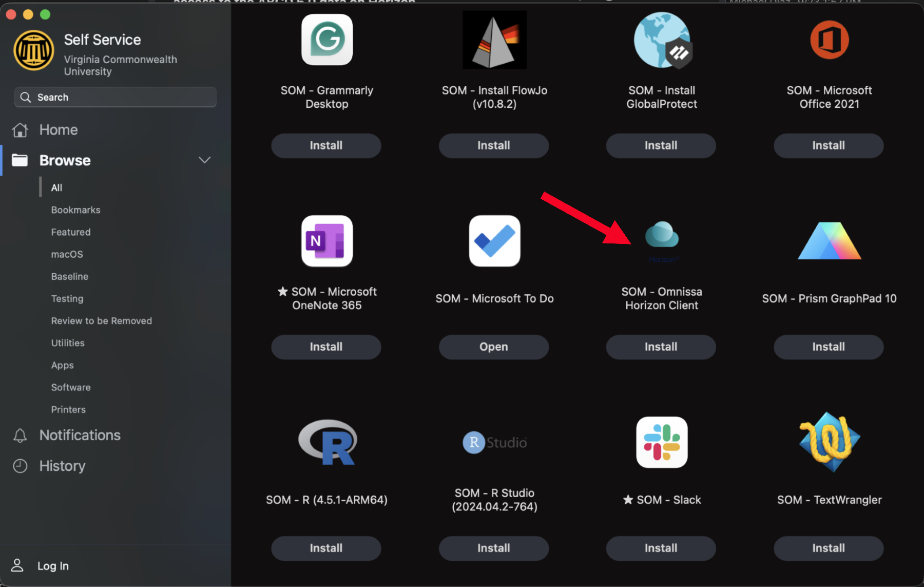Select the Bookmarks category

point(75,210)
